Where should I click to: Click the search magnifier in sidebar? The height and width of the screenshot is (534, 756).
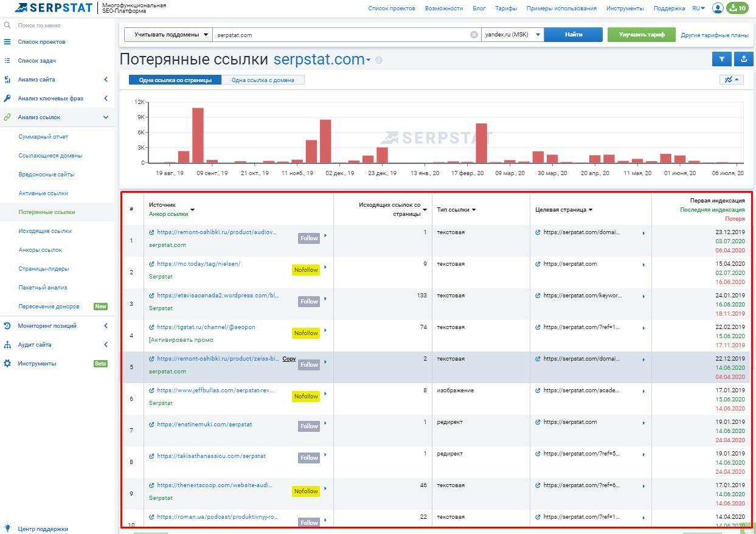(7, 26)
